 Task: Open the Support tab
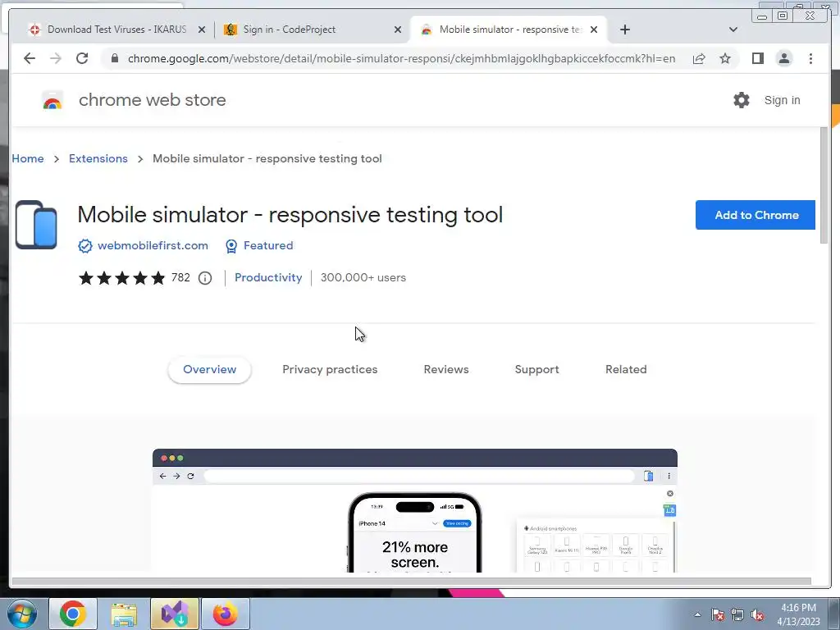536,370
